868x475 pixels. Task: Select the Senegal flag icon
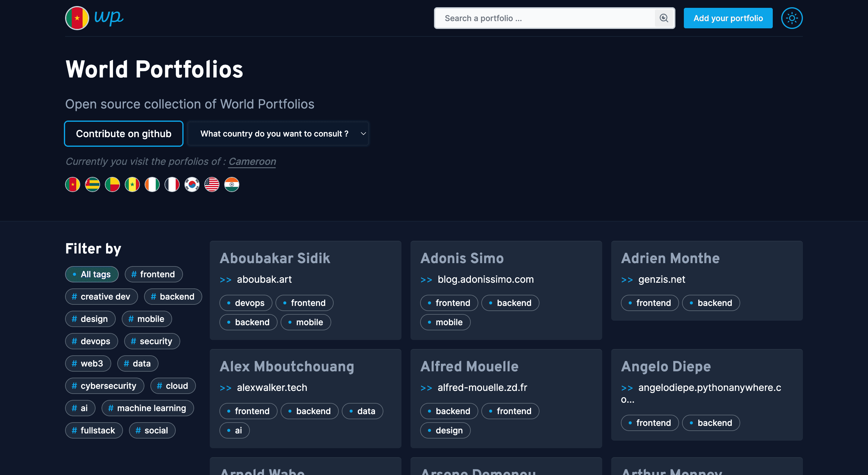coord(132,185)
